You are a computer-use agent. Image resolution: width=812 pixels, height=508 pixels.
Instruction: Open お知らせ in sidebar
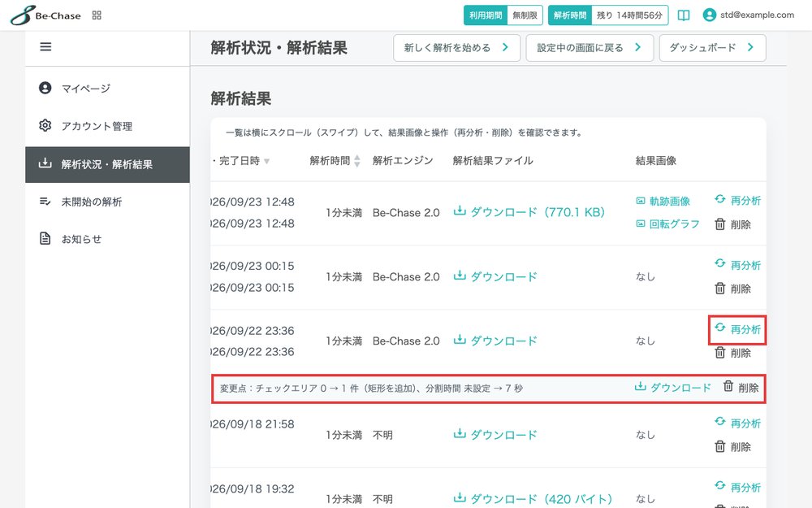coord(108,239)
